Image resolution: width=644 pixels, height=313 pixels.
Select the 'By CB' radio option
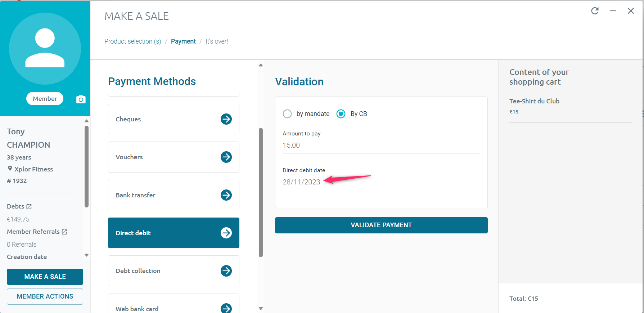(341, 114)
